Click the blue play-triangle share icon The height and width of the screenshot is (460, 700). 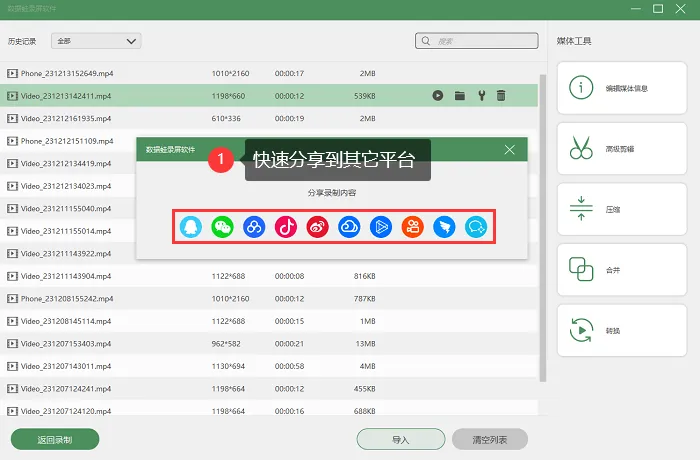[x=381, y=227]
